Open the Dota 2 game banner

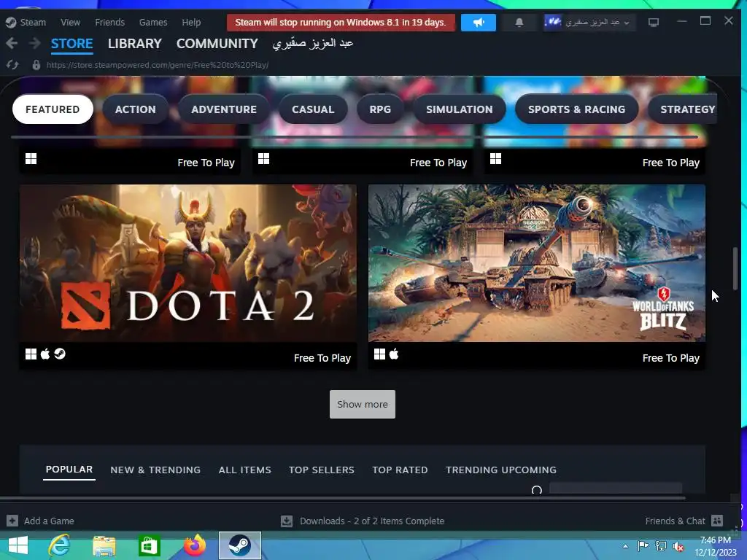pyautogui.click(x=188, y=262)
